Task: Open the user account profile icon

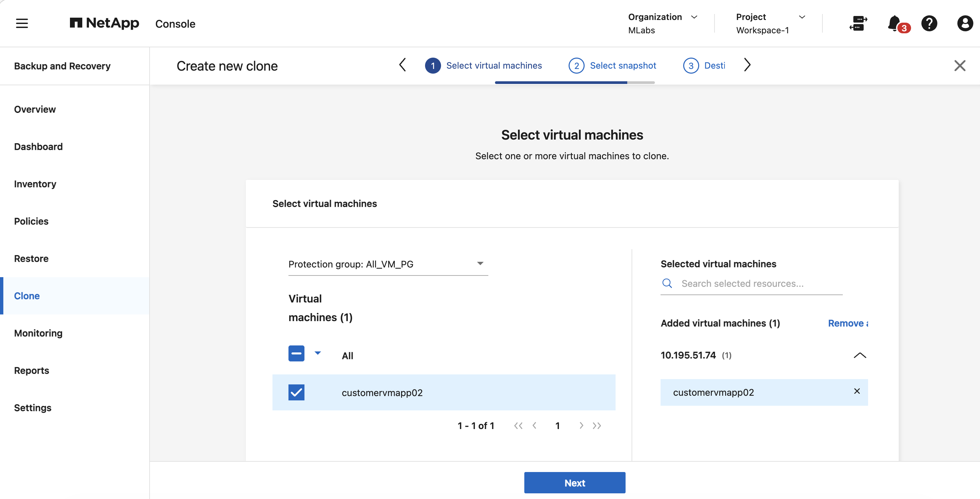Action: point(965,23)
